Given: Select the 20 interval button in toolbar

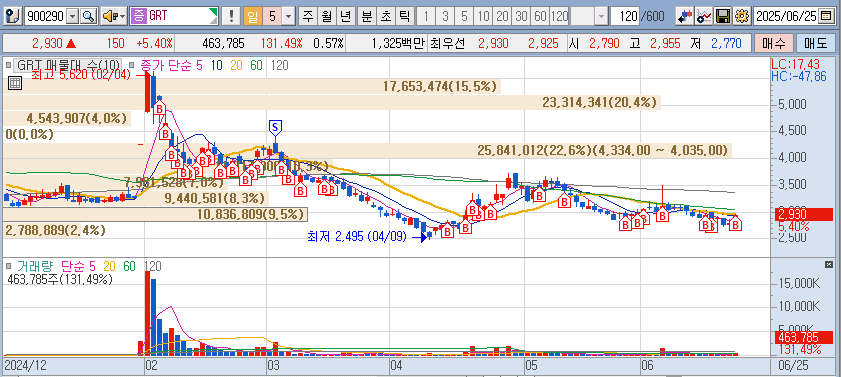Looking at the screenshot, I should [502, 16].
